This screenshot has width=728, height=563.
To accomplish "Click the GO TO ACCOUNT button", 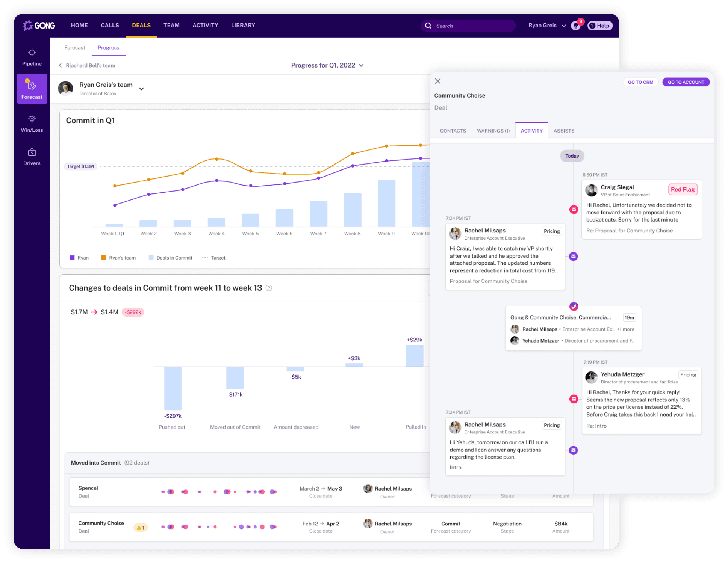I will pos(686,82).
